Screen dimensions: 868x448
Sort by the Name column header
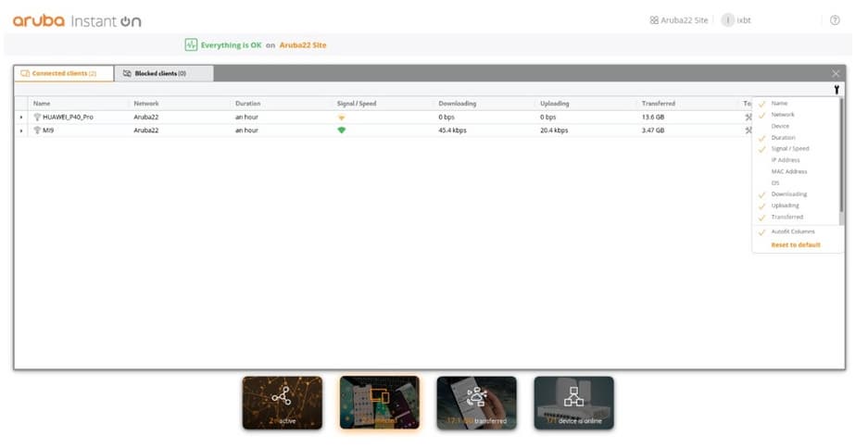coord(42,104)
